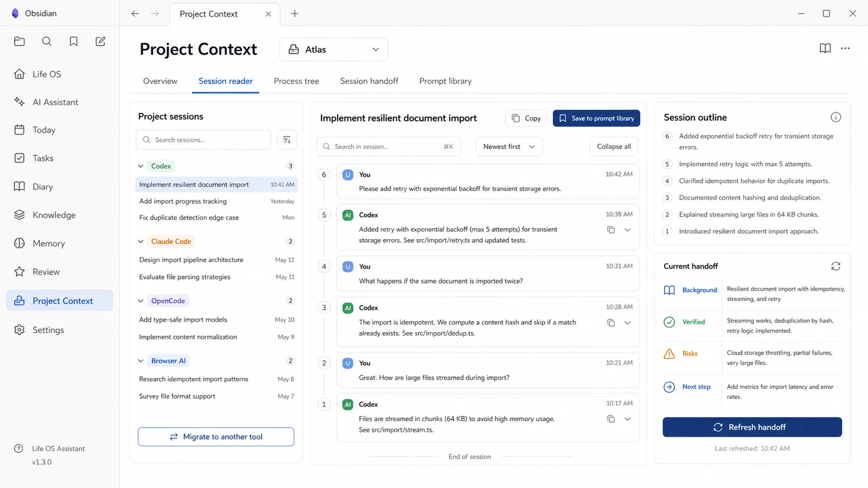The height and width of the screenshot is (488, 868).
Task: Copy the 10:38 AM Codex message
Action: click(x=611, y=230)
